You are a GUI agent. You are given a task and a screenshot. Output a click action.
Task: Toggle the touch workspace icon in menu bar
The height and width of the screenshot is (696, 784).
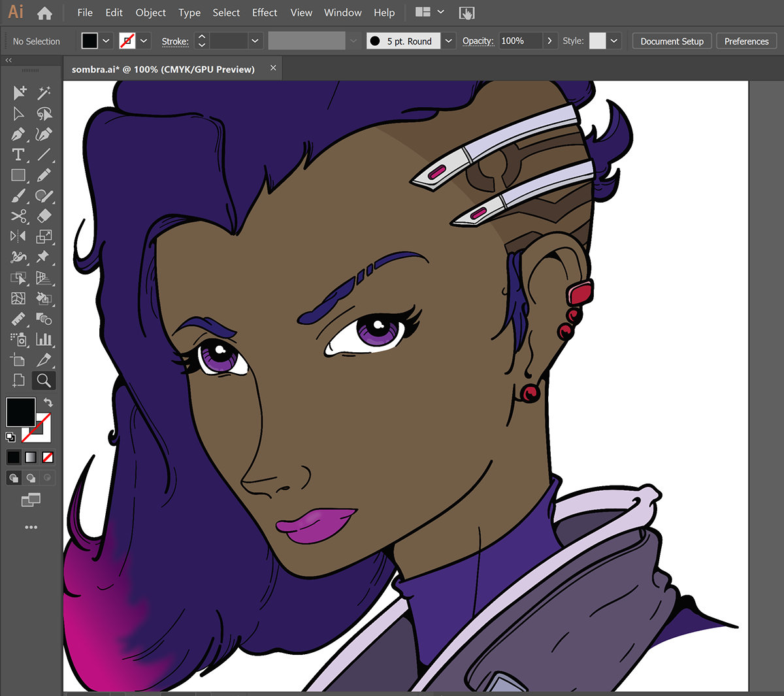click(x=466, y=12)
